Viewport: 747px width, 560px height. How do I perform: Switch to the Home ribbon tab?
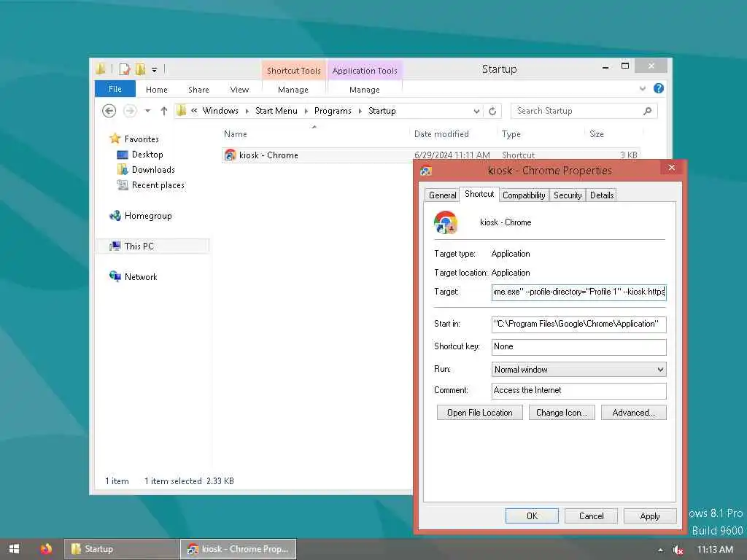(157, 90)
